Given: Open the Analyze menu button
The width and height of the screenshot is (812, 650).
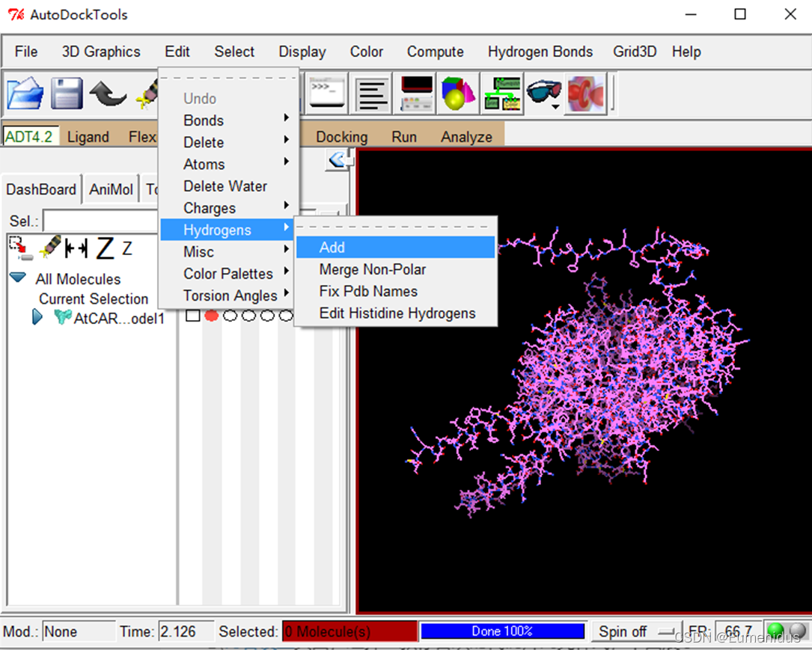Looking at the screenshot, I should tap(466, 137).
